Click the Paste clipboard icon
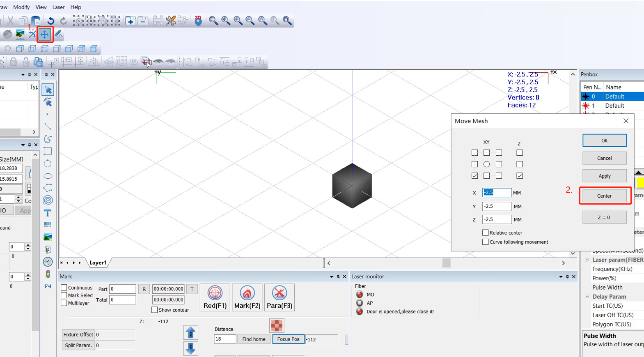Viewport: 644px width, 357px height. (x=36, y=21)
